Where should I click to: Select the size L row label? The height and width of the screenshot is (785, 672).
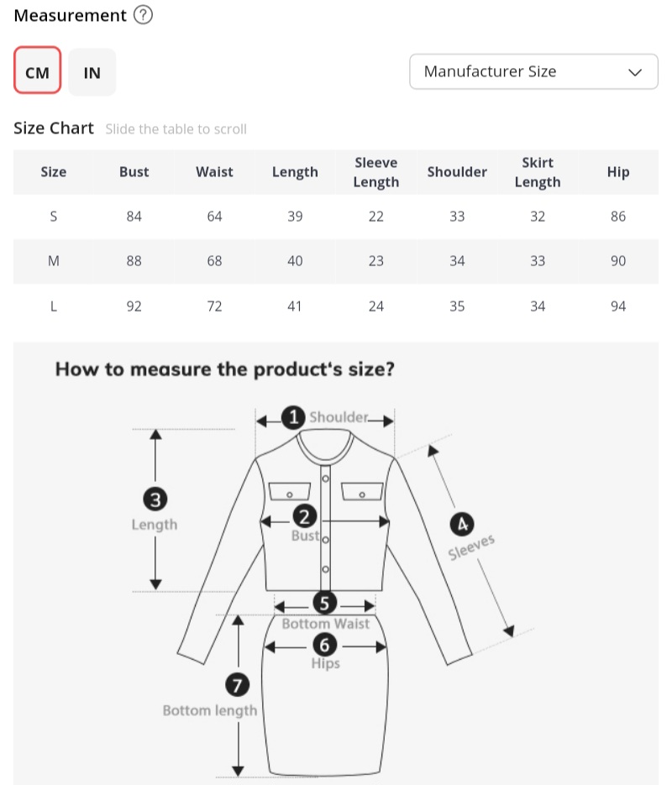(54, 306)
